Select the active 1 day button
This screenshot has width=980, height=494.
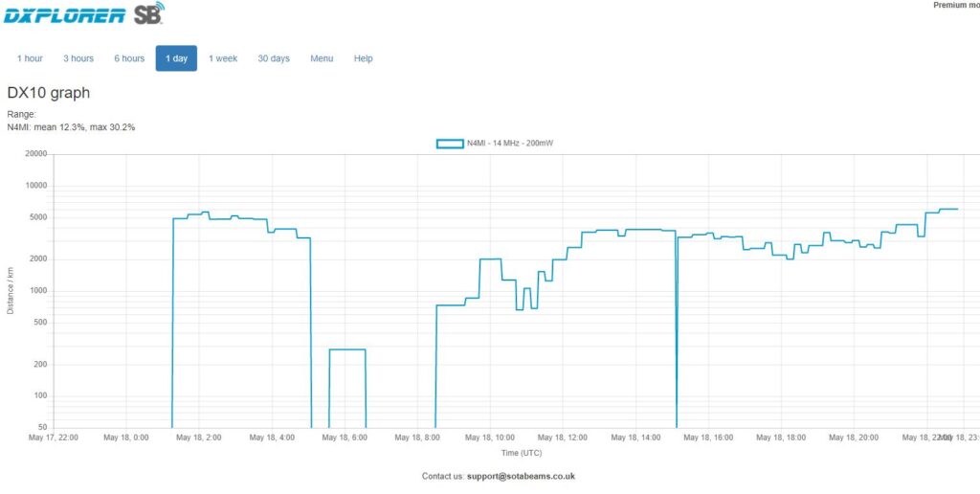coord(176,58)
